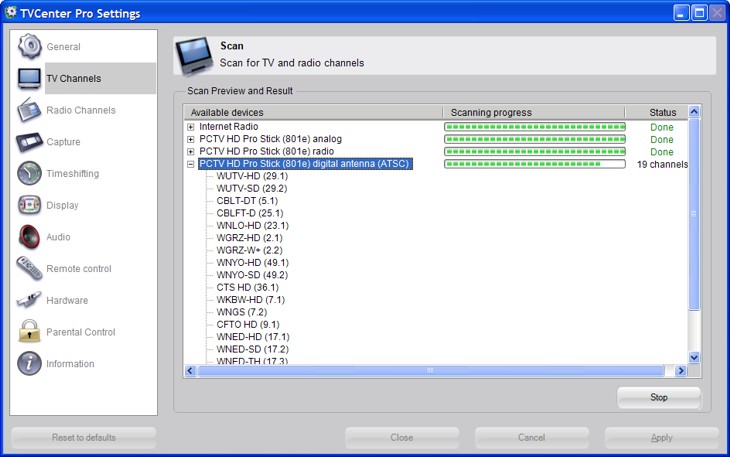The width and height of the screenshot is (730, 457).
Task: Click the Close button at bottom
Action: tap(402, 437)
